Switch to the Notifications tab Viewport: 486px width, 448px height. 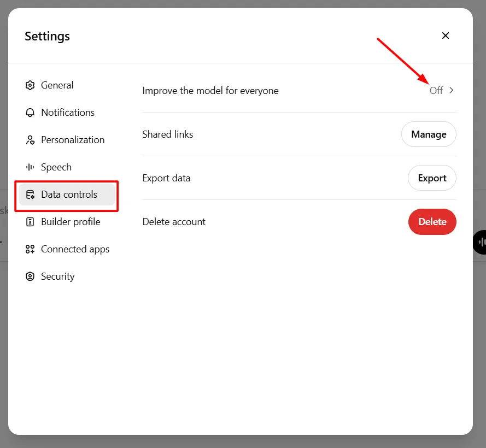(x=67, y=113)
